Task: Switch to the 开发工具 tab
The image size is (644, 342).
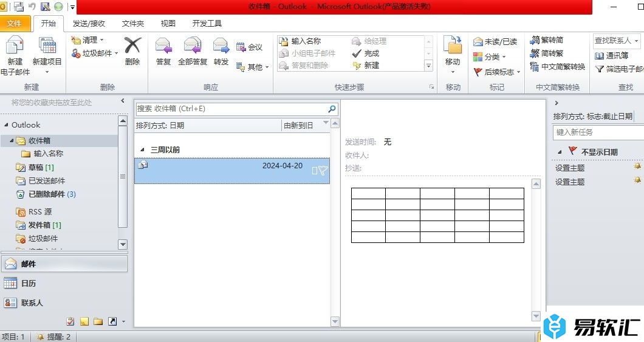Action: 207,24
